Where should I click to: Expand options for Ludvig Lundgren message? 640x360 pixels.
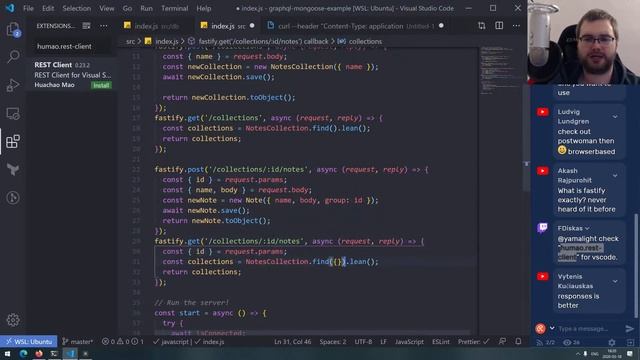point(615,117)
